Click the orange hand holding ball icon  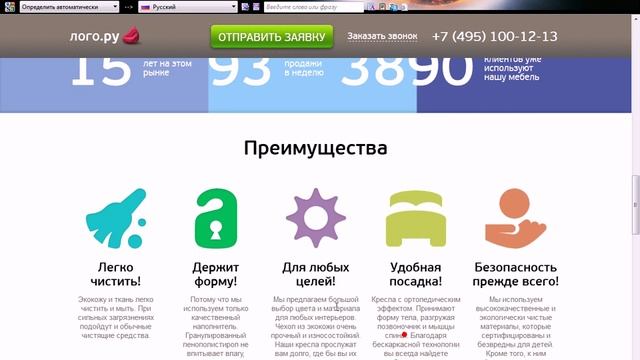[516, 218]
